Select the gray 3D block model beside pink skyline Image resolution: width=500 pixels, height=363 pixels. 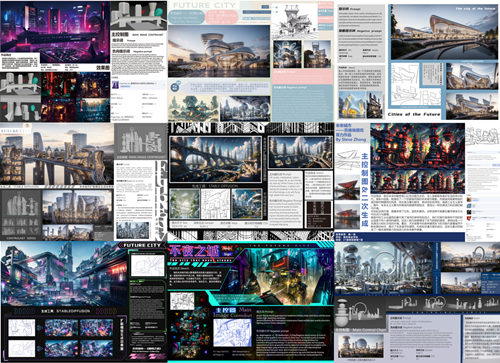click(x=139, y=15)
